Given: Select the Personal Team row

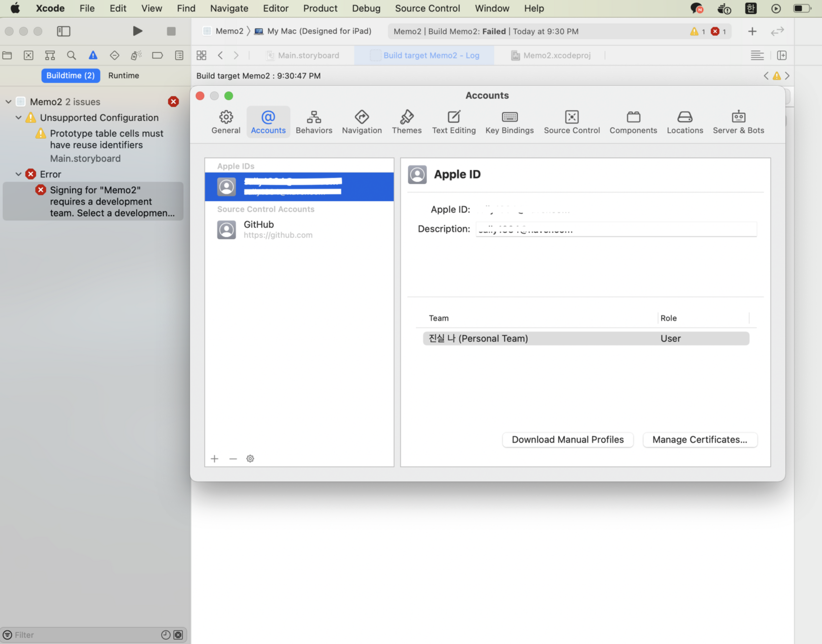Looking at the screenshot, I should tap(586, 338).
